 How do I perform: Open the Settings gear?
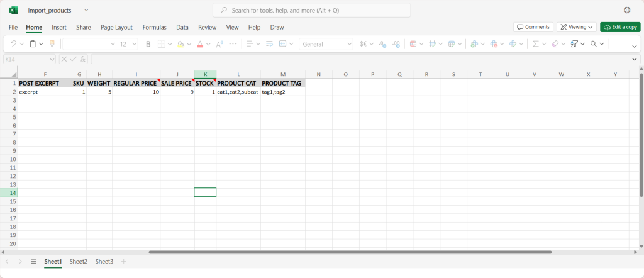627,10
